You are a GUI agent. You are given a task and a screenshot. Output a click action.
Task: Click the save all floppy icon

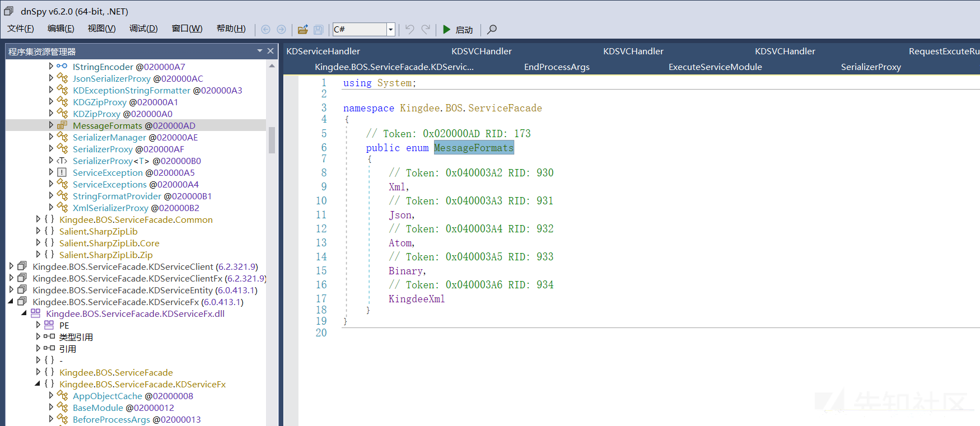[x=319, y=29]
